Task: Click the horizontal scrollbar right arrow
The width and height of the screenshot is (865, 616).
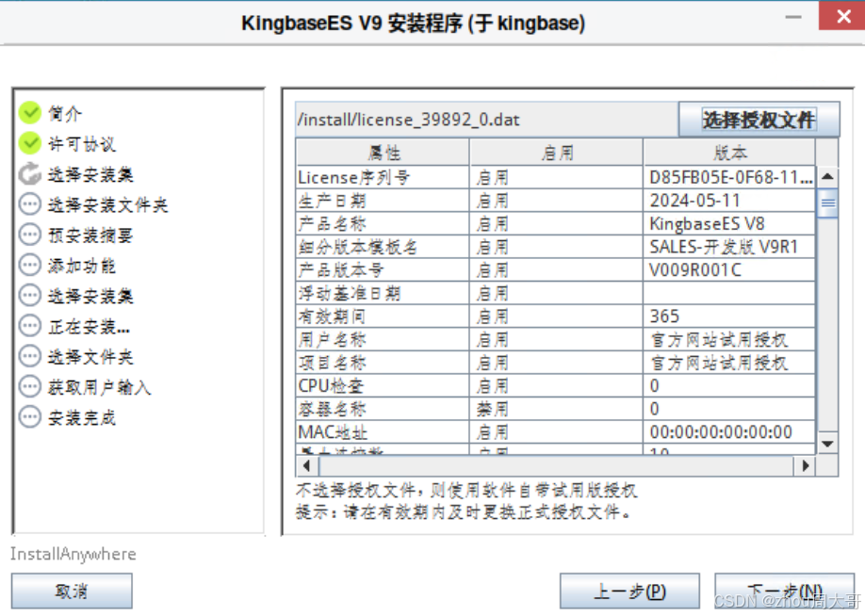Action: pyautogui.click(x=805, y=466)
